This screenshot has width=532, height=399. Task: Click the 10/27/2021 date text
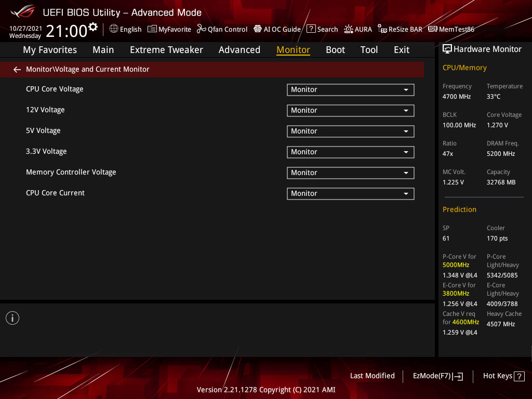[x=26, y=29]
